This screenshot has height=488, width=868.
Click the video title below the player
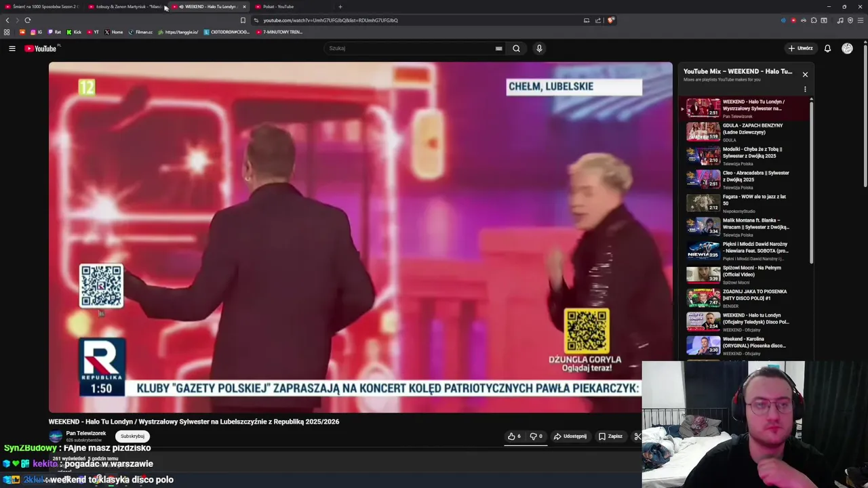point(194,422)
